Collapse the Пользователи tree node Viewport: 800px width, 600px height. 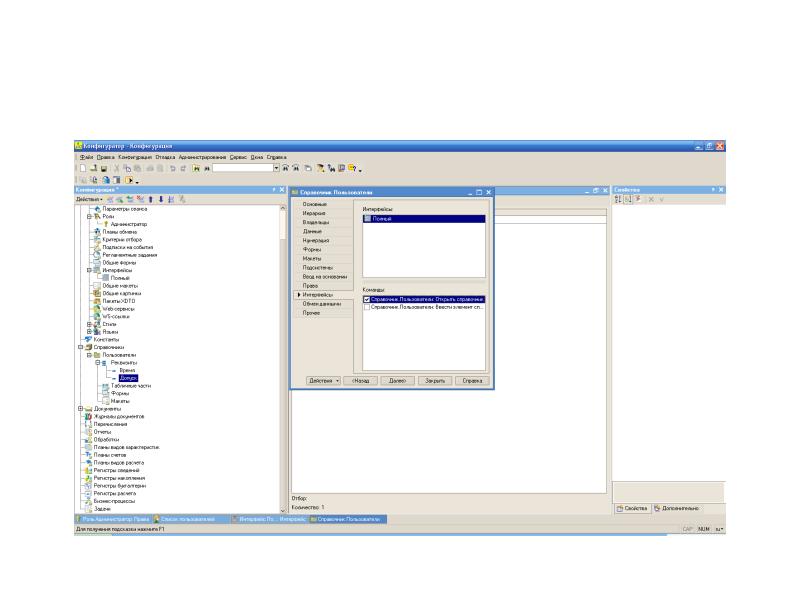pos(89,355)
